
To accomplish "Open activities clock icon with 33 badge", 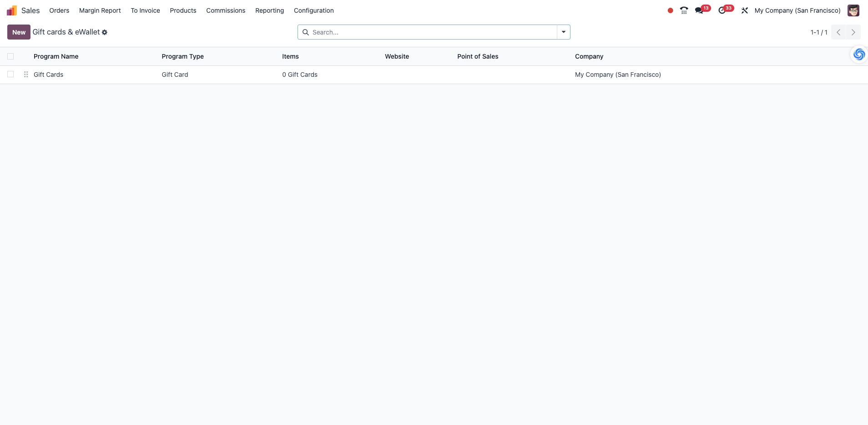I will coord(725,10).
